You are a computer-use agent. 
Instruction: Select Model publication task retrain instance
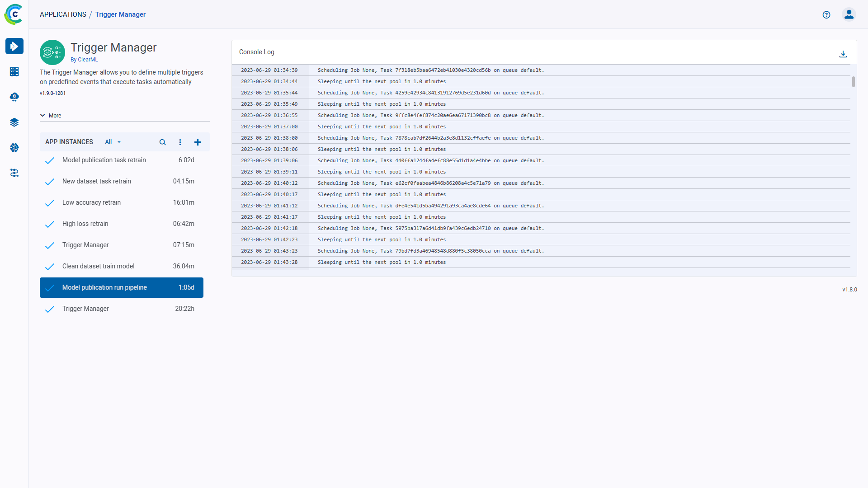104,160
